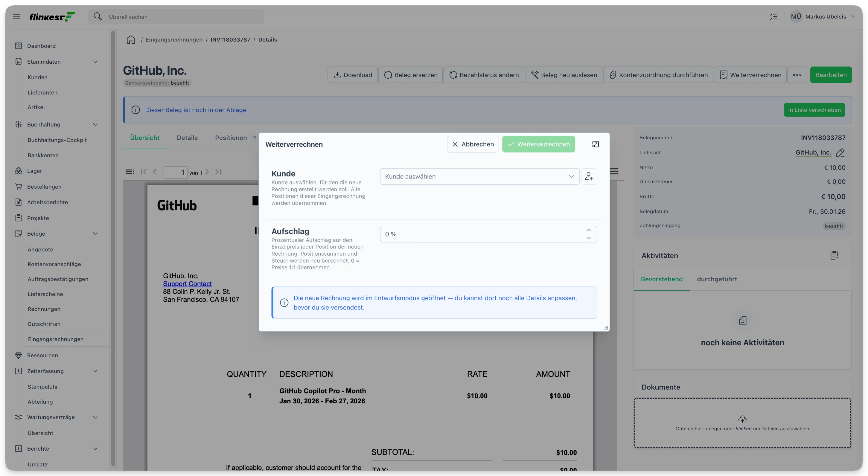Click the three-dots more actions button

(x=797, y=75)
